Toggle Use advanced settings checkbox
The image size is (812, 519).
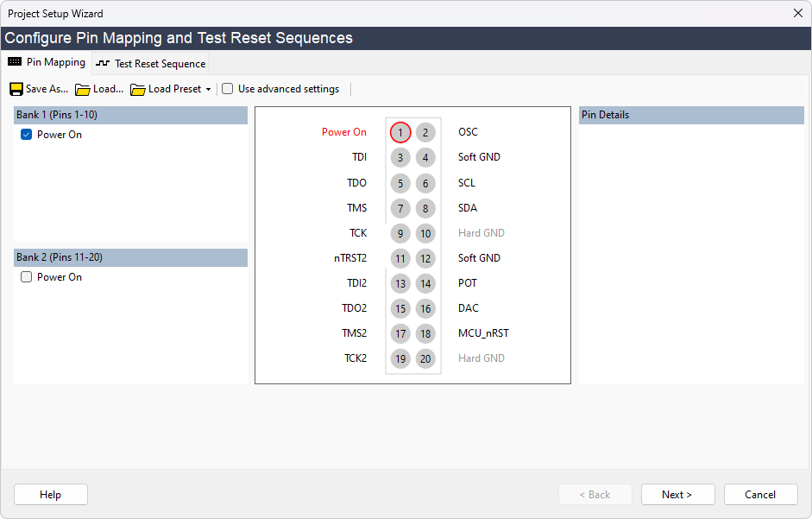(228, 89)
